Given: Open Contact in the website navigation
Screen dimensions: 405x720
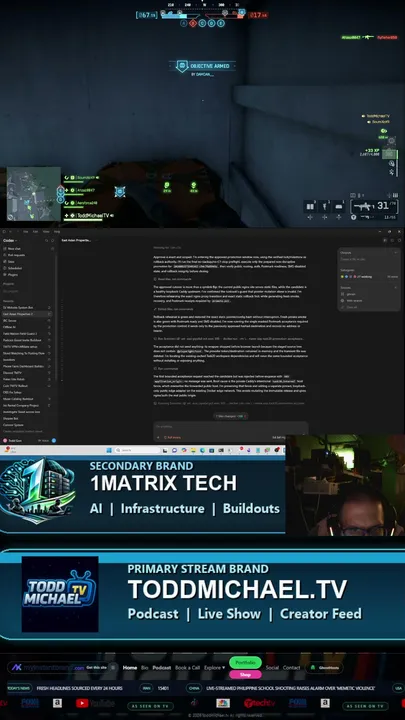Looking at the screenshot, I should 291,668.
